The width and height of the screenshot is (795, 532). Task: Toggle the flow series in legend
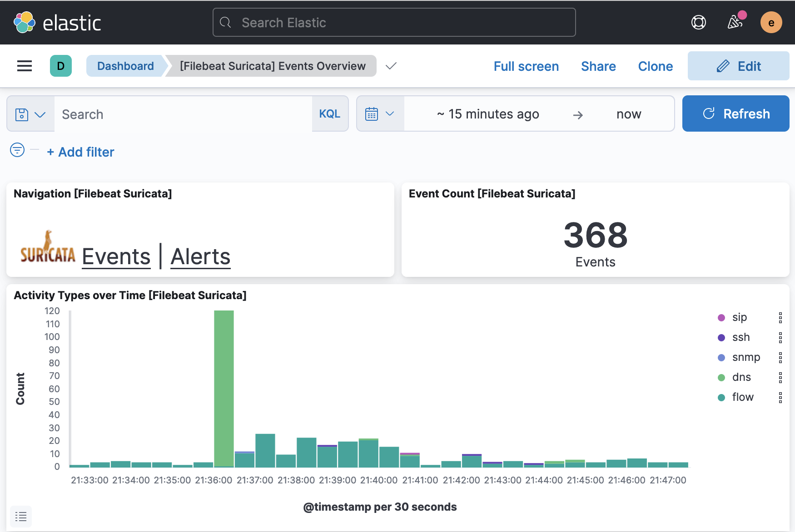[743, 397]
